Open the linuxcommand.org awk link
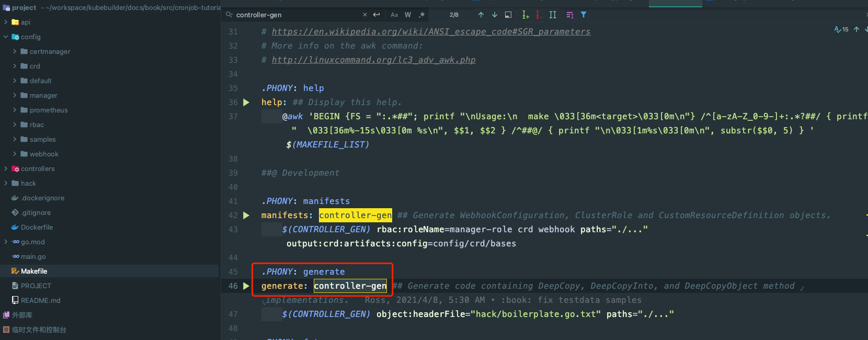Viewport: 868px width, 340px height. click(373, 60)
